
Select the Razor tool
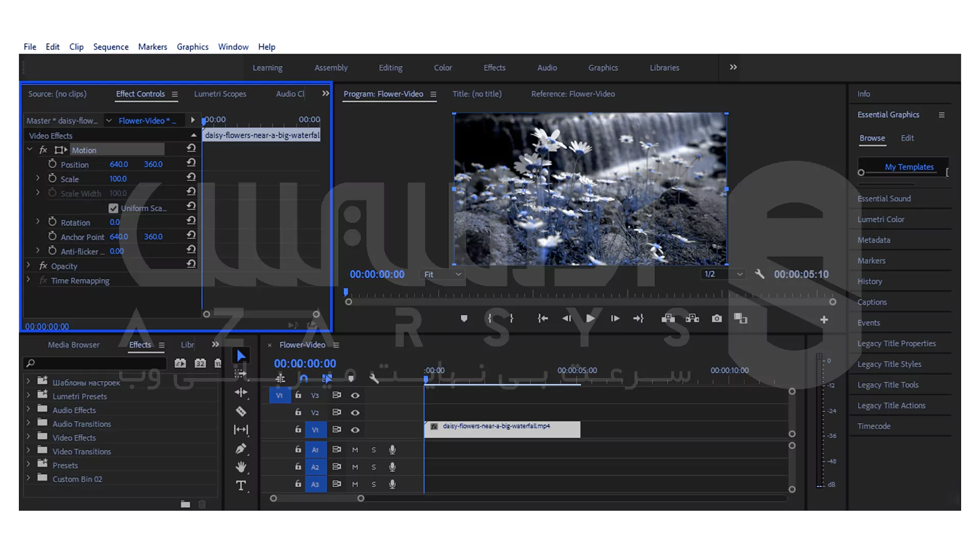(x=241, y=411)
